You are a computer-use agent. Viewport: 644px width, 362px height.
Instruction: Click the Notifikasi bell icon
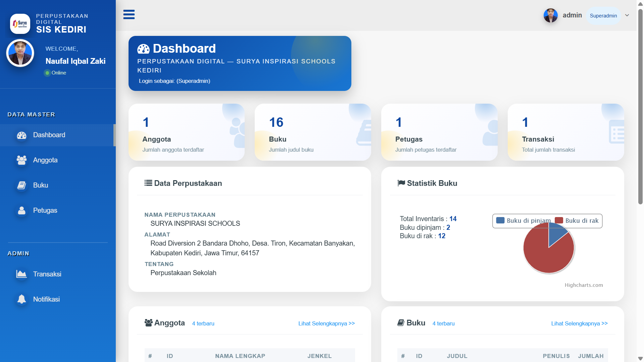(21, 299)
